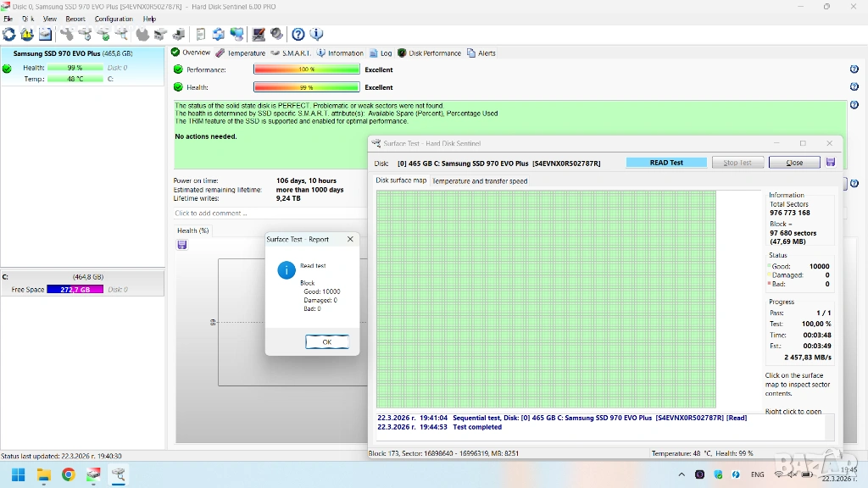Viewport: 868px width, 488px height.
Task: Close the Surface Test Report dialog
Action: point(350,240)
